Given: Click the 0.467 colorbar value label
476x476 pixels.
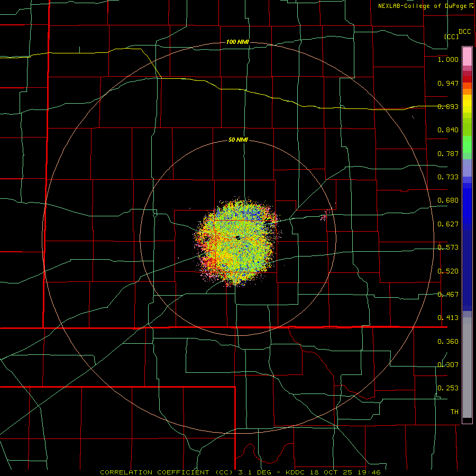Looking at the screenshot, I should tap(448, 295).
